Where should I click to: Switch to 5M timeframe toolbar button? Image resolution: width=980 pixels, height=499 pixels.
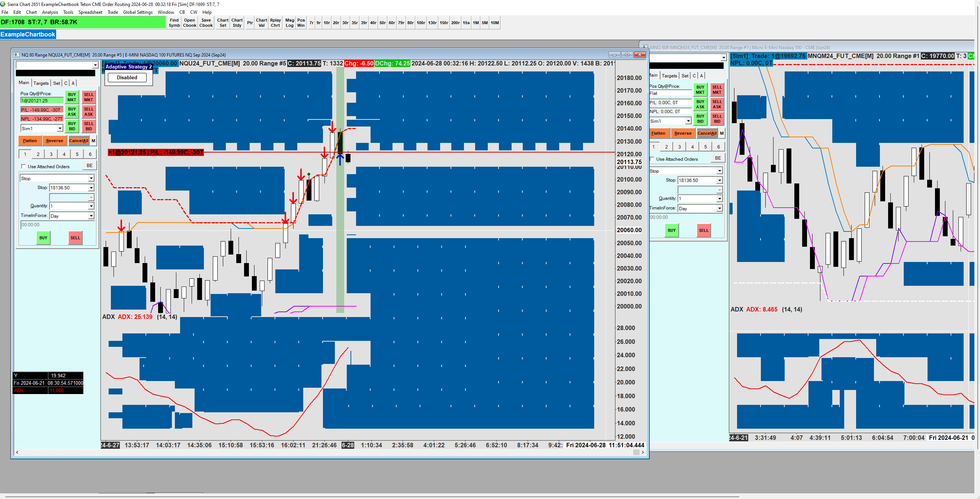tap(484, 23)
